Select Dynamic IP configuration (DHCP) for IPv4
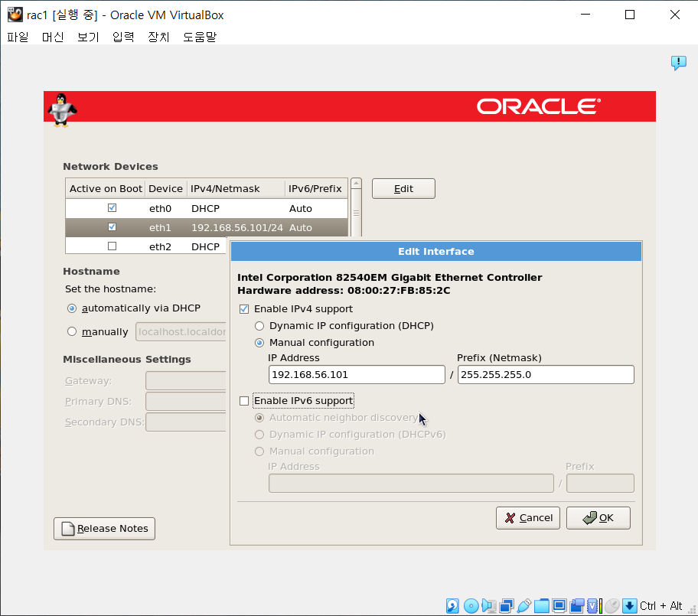The height and width of the screenshot is (616, 698). click(259, 326)
